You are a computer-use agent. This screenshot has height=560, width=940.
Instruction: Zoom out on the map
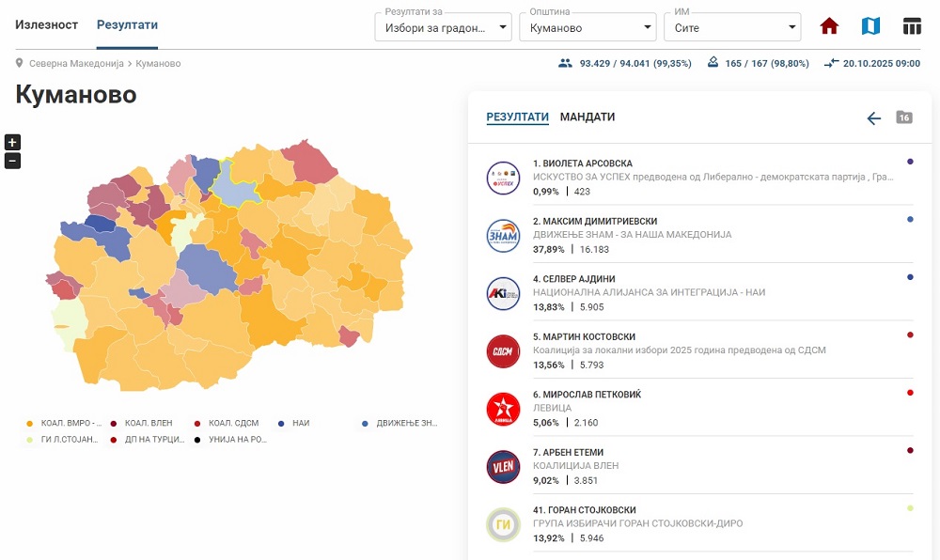pyautogui.click(x=12, y=161)
